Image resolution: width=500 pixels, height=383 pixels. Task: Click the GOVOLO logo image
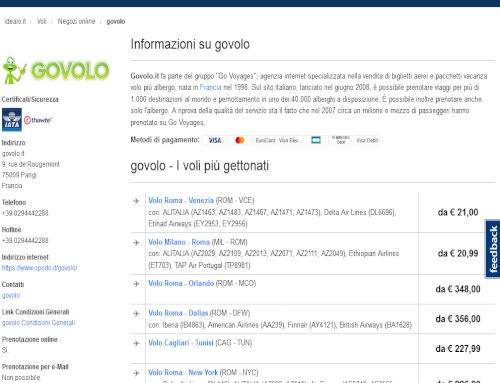(x=56, y=70)
